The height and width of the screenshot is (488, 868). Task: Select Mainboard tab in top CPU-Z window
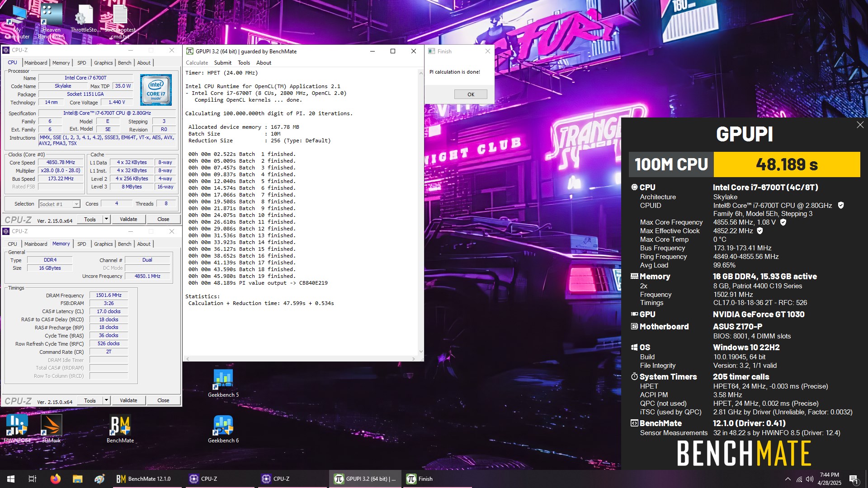(x=36, y=63)
